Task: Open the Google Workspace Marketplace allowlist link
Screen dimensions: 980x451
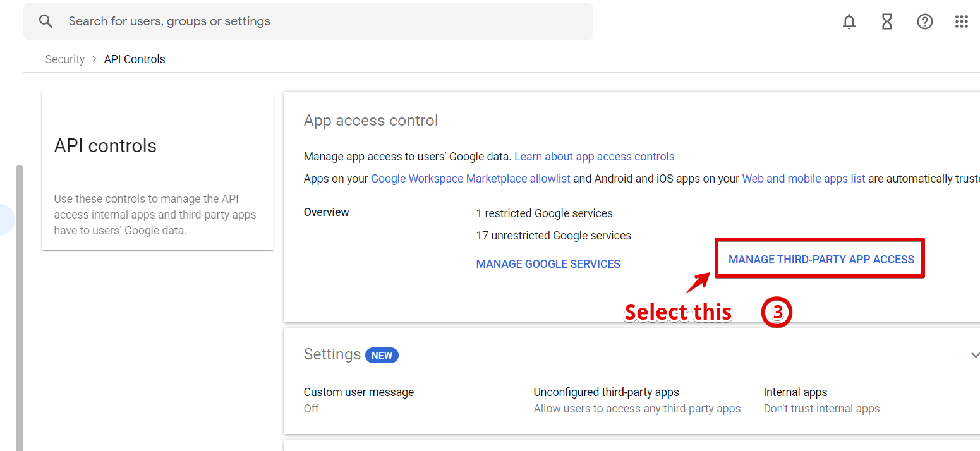Action: click(x=470, y=179)
